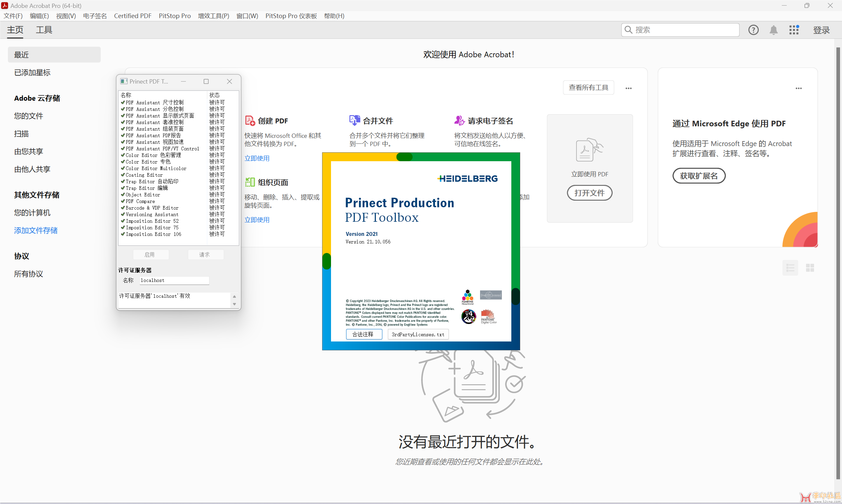The image size is (842, 504).
Task: Click the 请求电子签名 icon
Action: click(459, 120)
